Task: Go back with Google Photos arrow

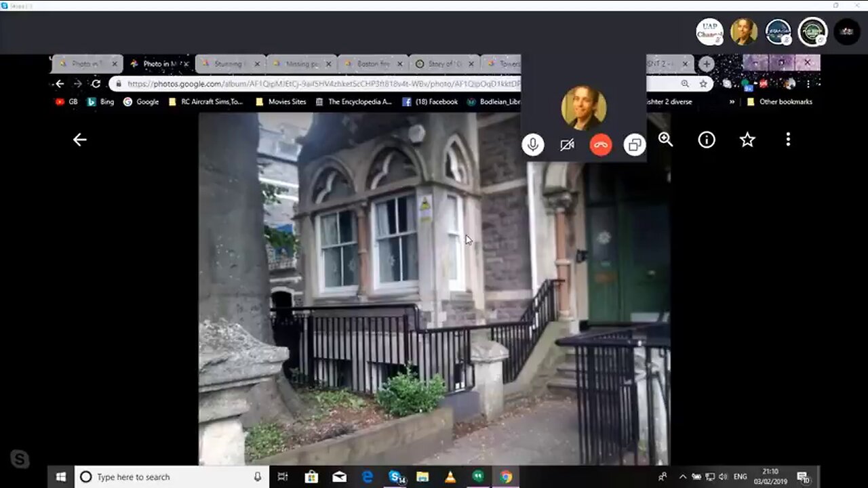Action: click(80, 140)
